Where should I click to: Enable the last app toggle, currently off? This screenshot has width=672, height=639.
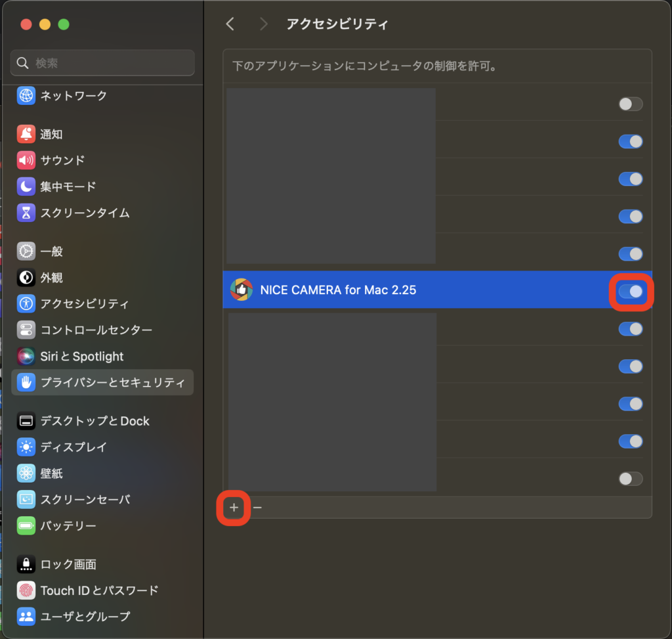coord(631,479)
